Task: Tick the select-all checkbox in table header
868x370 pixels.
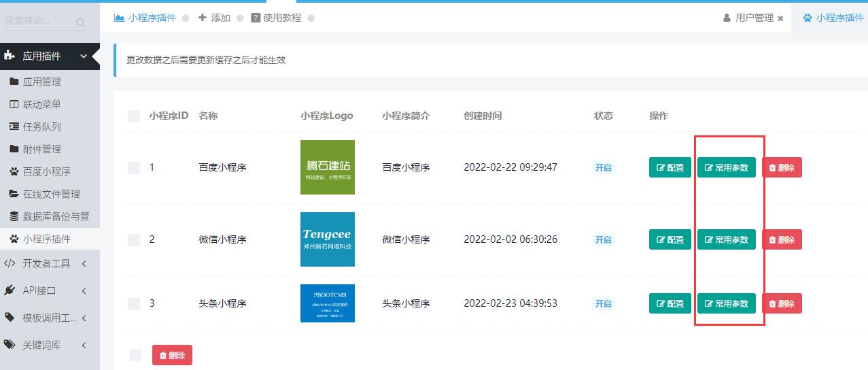Action: (134, 116)
